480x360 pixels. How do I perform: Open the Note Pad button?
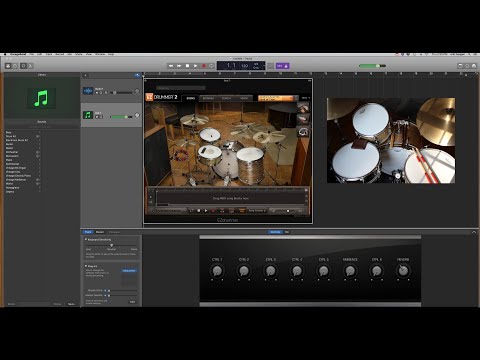click(460, 66)
